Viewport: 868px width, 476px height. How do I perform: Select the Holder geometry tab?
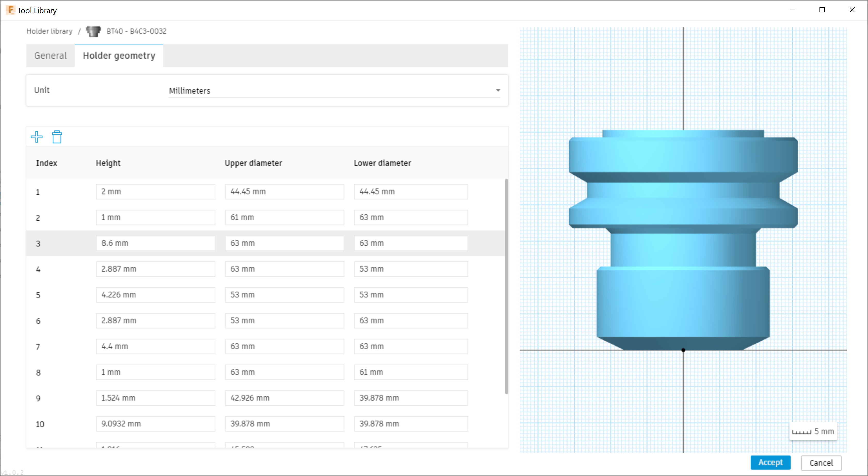point(119,55)
